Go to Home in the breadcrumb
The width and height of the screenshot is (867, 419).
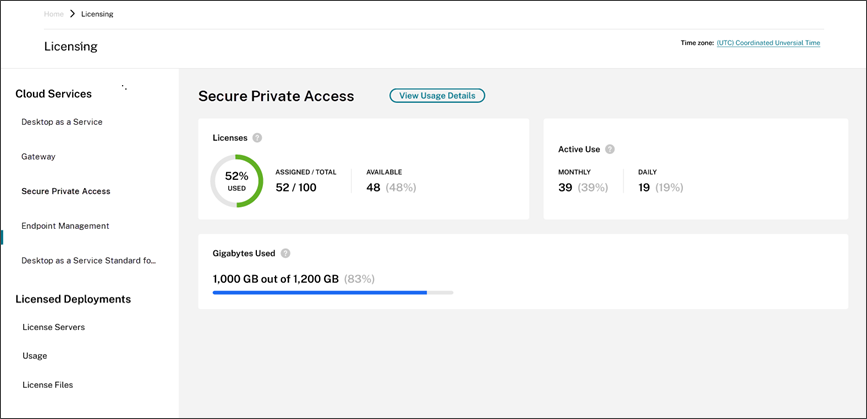click(54, 14)
